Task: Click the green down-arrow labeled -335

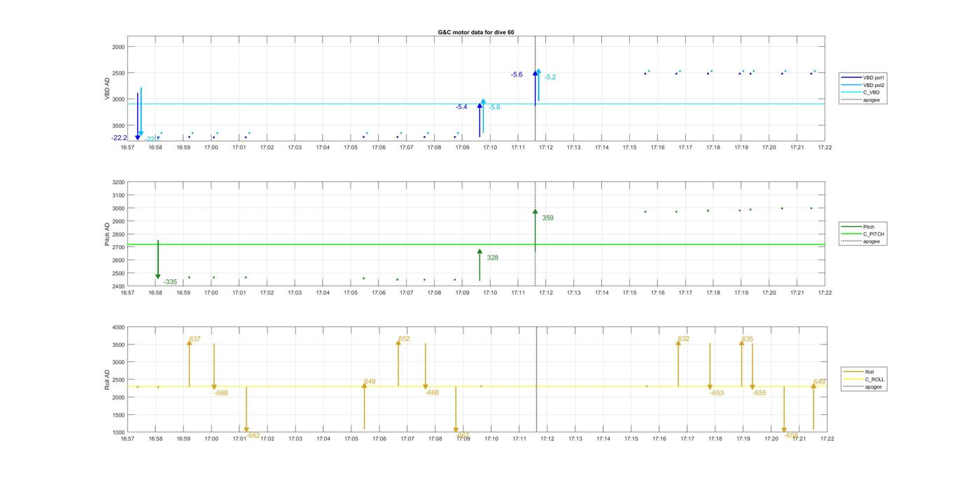Action: pos(158,260)
